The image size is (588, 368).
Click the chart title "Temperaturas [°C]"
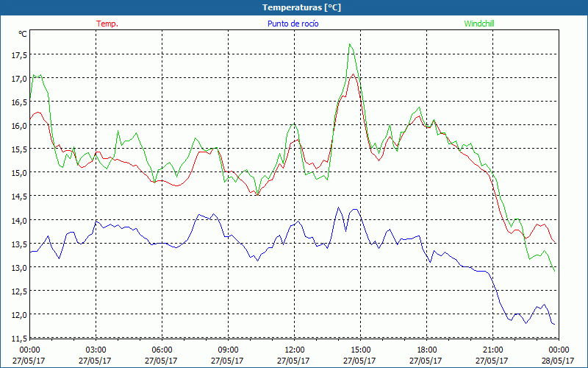[301, 7]
